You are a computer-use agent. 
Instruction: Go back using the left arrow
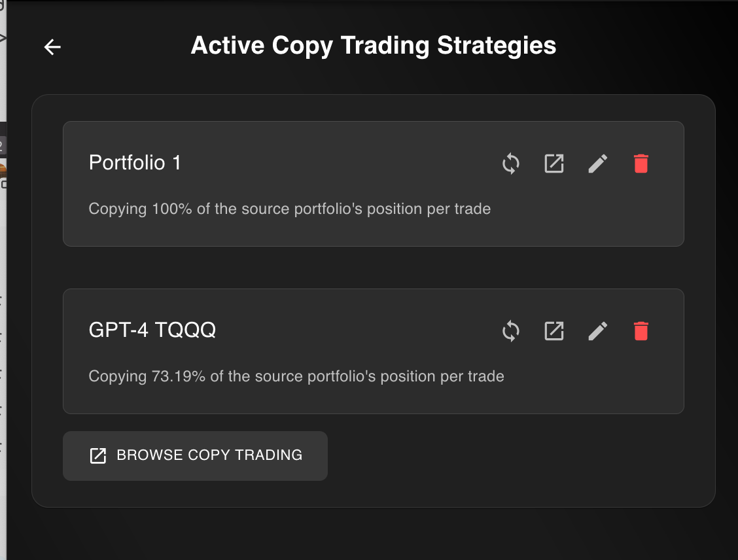(52, 47)
